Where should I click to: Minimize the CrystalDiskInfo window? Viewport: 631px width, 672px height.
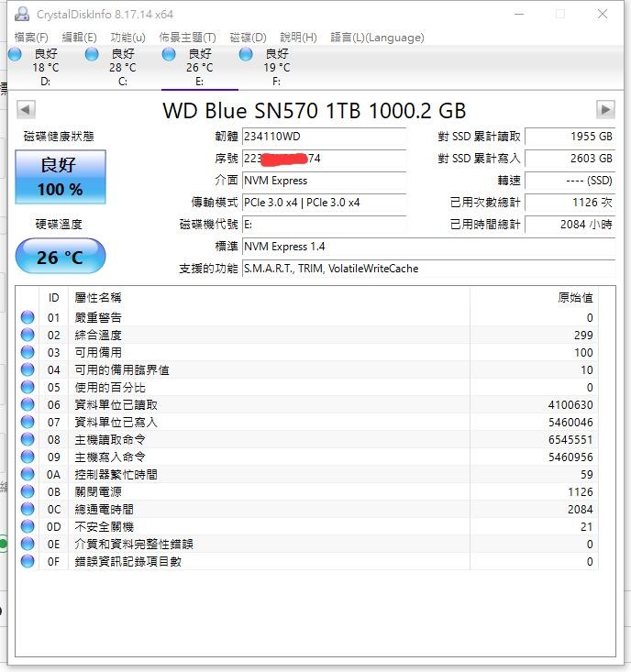[519, 14]
